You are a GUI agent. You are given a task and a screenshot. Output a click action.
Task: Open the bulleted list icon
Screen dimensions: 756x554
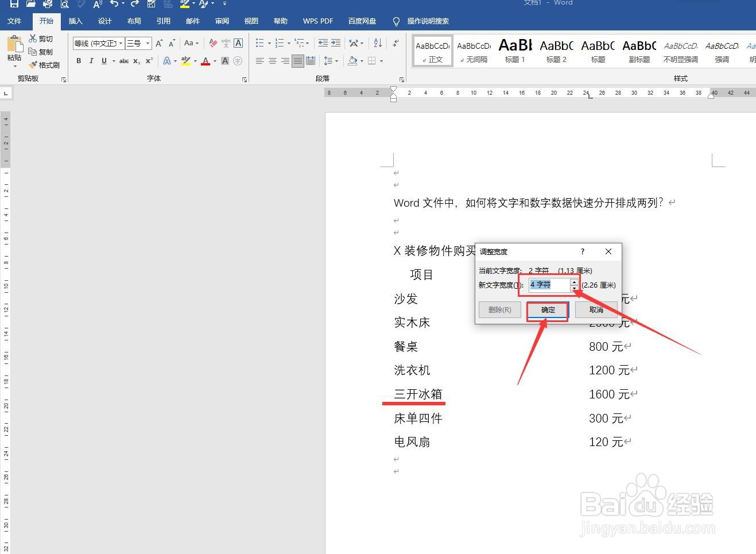[x=259, y=43]
